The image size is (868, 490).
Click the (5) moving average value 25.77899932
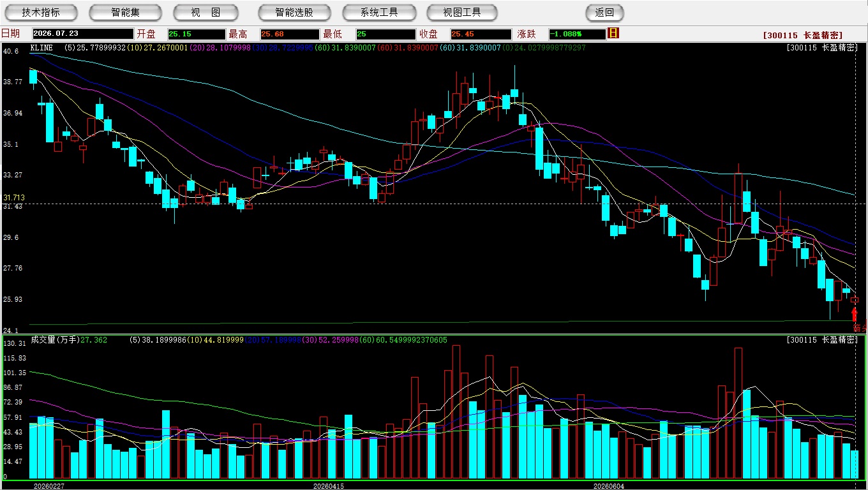click(94, 47)
